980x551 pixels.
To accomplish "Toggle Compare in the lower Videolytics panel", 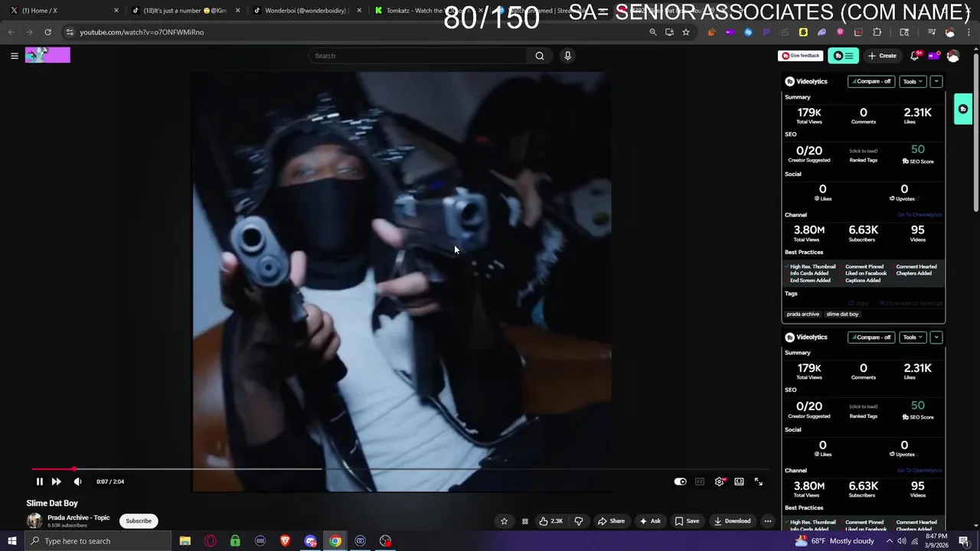I will (871, 337).
